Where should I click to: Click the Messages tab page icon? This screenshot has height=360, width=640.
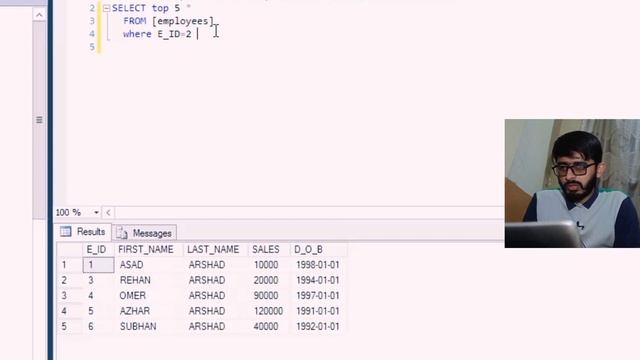point(122,233)
